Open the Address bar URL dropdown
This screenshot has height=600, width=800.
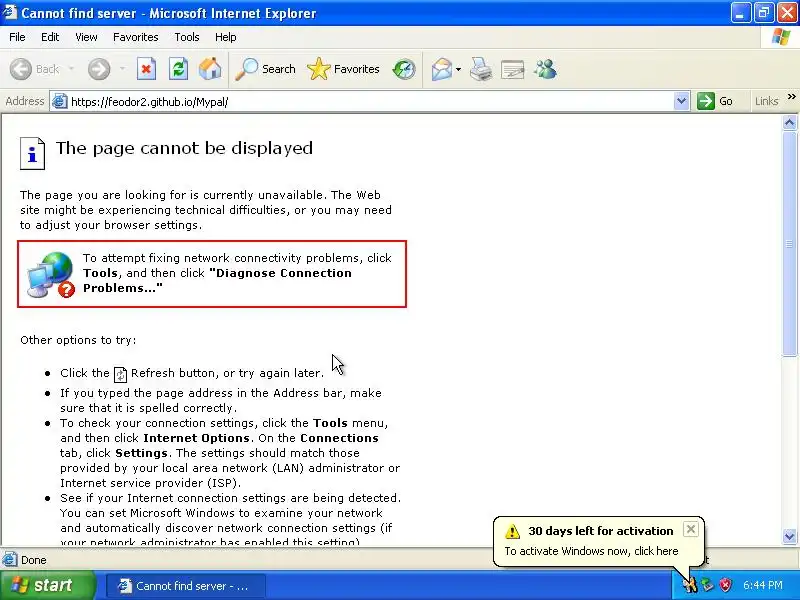tap(681, 101)
